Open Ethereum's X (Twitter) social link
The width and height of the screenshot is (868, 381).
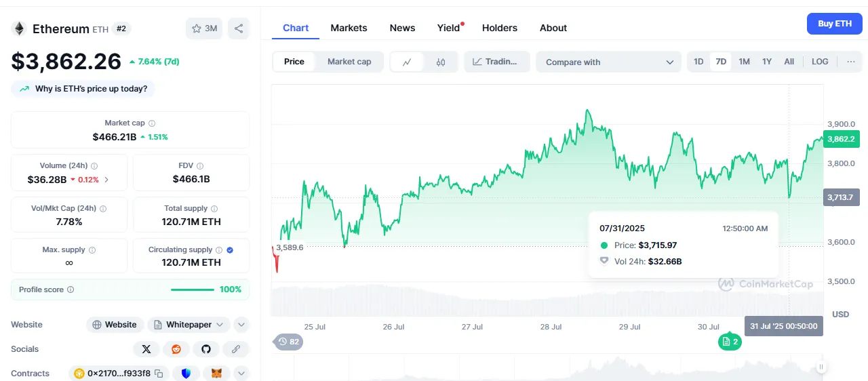(146, 349)
